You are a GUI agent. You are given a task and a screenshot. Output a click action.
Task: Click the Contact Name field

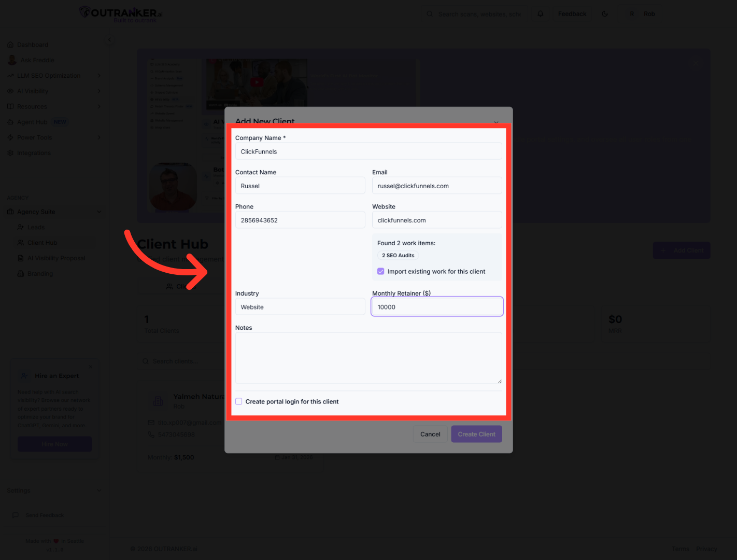300,186
